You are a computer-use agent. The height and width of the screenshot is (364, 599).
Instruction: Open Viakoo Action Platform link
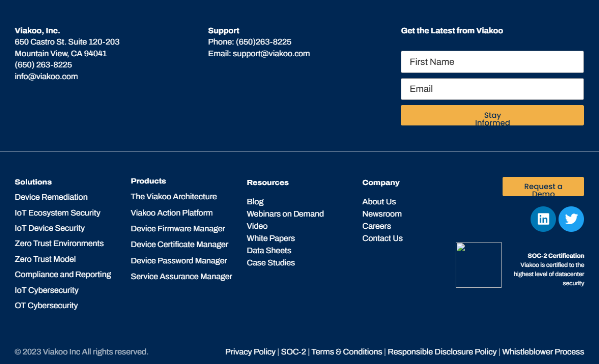pos(172,213)
